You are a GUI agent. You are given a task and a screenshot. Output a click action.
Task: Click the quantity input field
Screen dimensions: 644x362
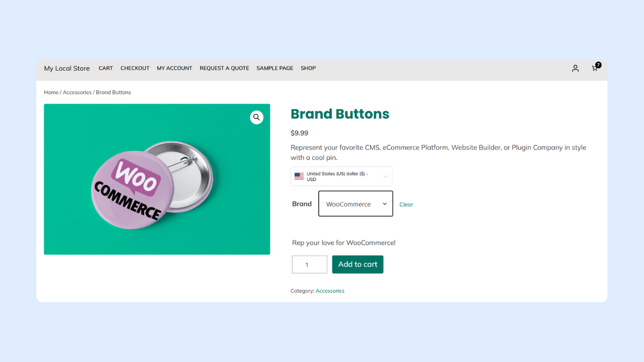pyautogui.click(x=309, y=264)
